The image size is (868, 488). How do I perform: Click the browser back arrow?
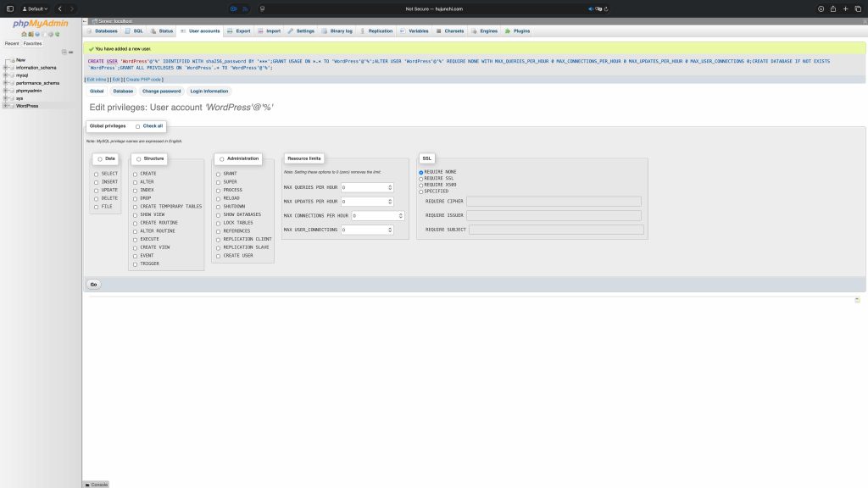tap(60, 8)
